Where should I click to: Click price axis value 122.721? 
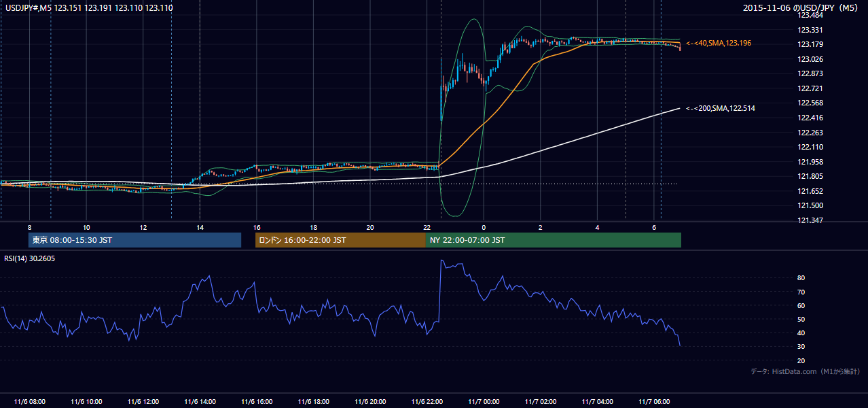pos(810,88)
